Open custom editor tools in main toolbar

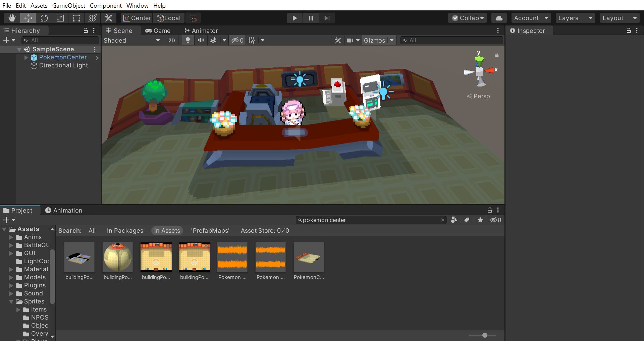[109, 18]
